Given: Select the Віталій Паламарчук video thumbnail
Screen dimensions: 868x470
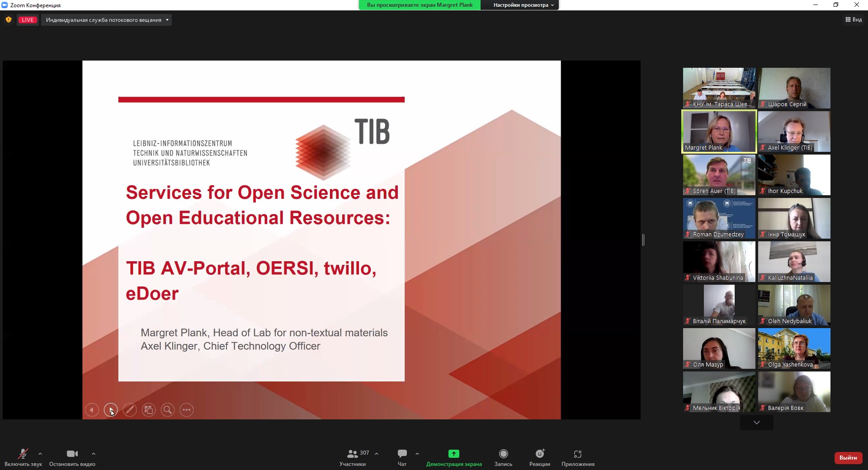Looking at the screenshot, I should (719, 305).
